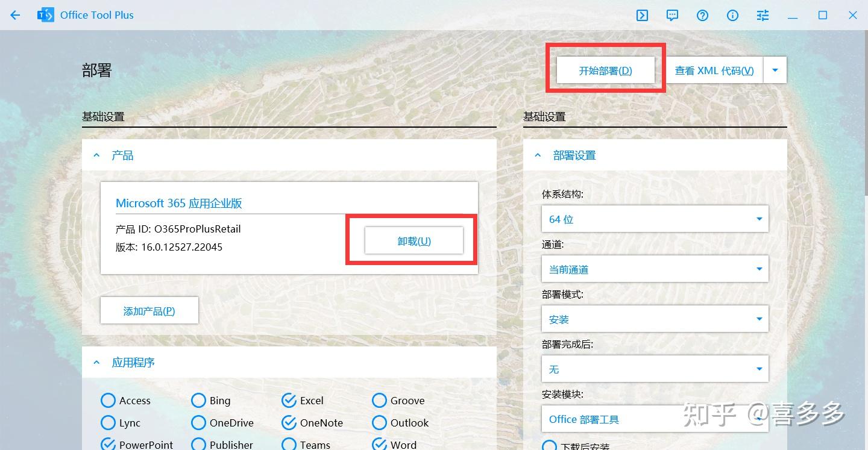Open the 体系结构 64 位 dropdown

[655, 219]
